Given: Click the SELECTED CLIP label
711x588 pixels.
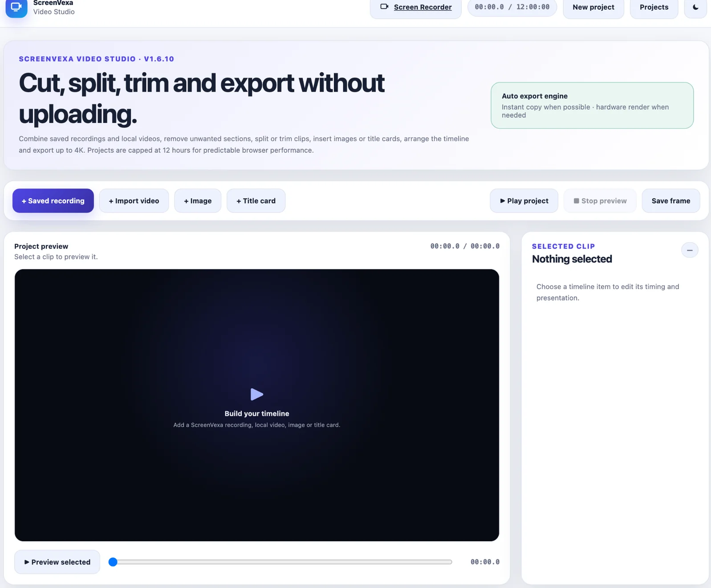Looking at the screenshot, I should [x=564, y=246].
